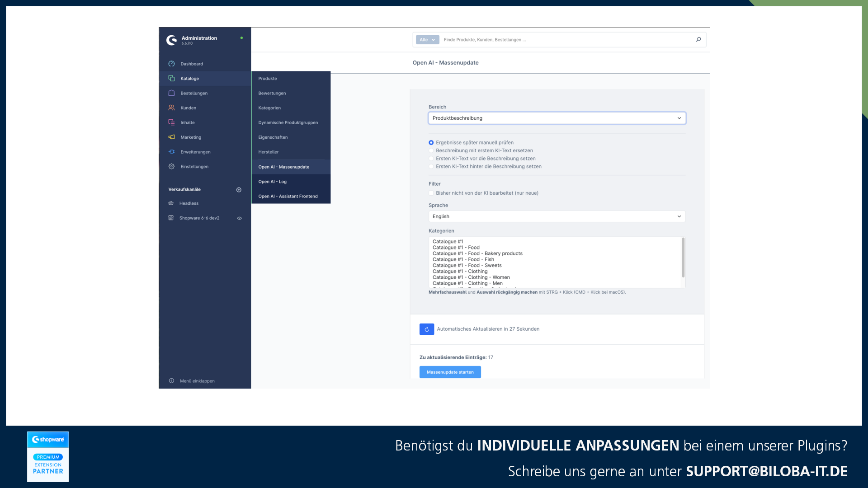Click the Einstellungen icon in sidebar

(172, 166)
